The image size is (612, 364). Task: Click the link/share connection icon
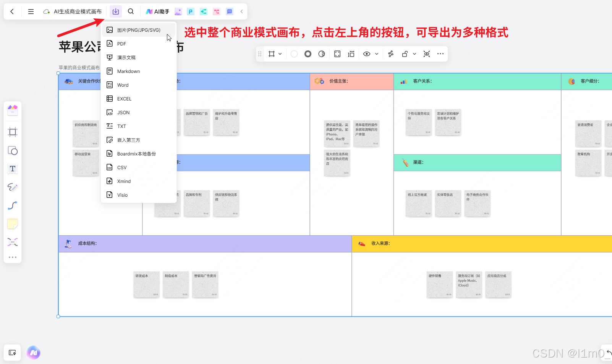[391, 54]
